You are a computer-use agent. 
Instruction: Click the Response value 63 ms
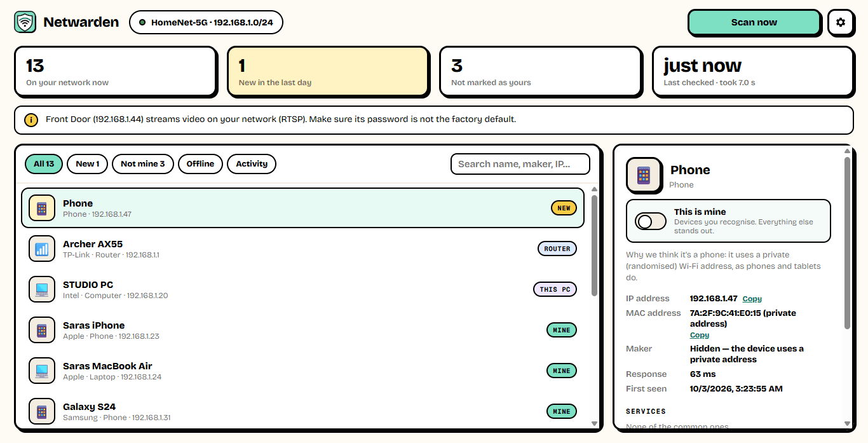pyautogui.click(x=703, y=374)
